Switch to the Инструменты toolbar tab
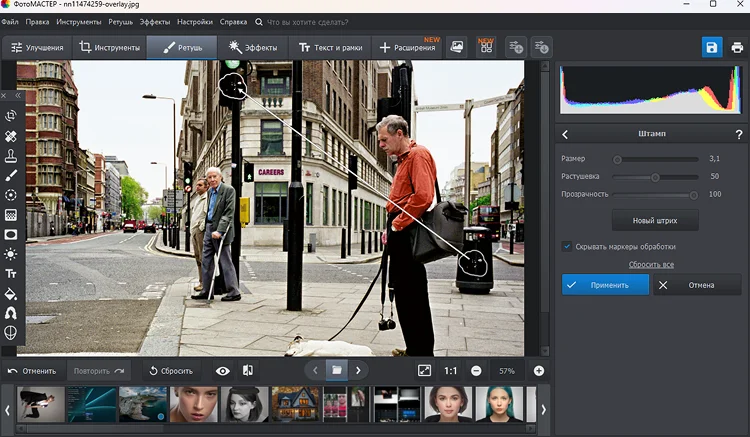The height and width of the screenshot is (437, 750). pyautogui.click(x=110, y=47)
